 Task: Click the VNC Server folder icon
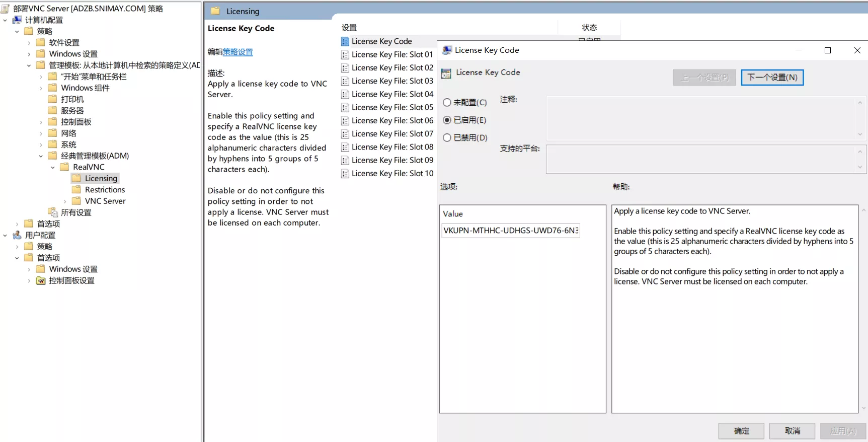(x=76, y=201)
